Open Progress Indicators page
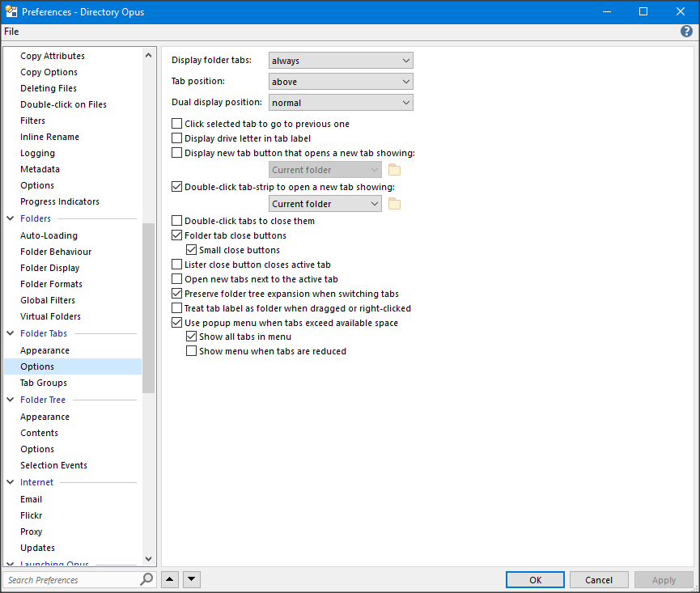 [x=60, y=201]
